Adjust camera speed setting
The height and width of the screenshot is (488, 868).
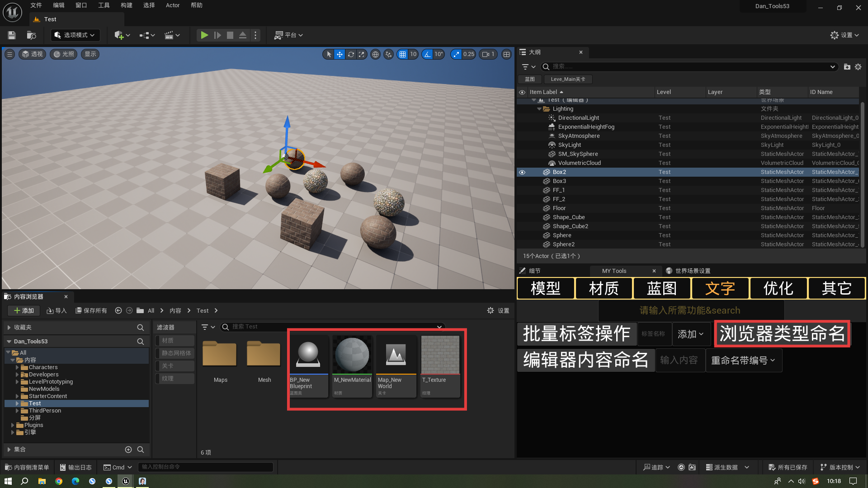(489, 54)
